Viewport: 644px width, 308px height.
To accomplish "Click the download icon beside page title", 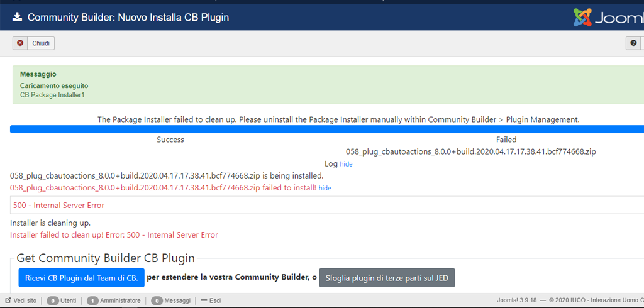I will 17,17.
